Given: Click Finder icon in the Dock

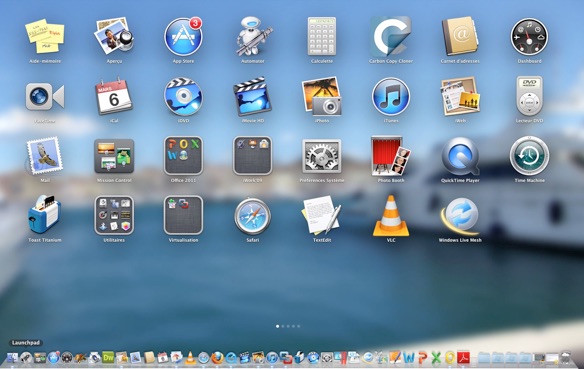Looking at the screenshot, I should (x=12, y=358).
